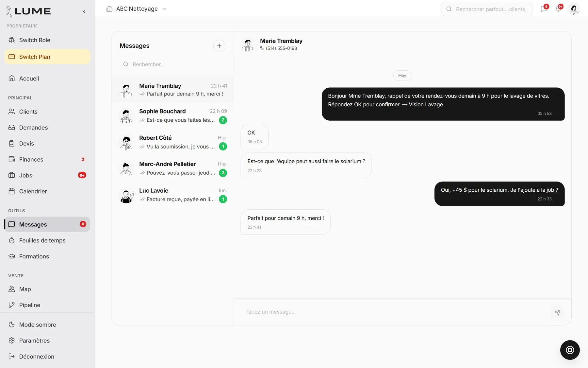
Task: Click the Messages list Rechercher field
Action: tap(172, 64)
